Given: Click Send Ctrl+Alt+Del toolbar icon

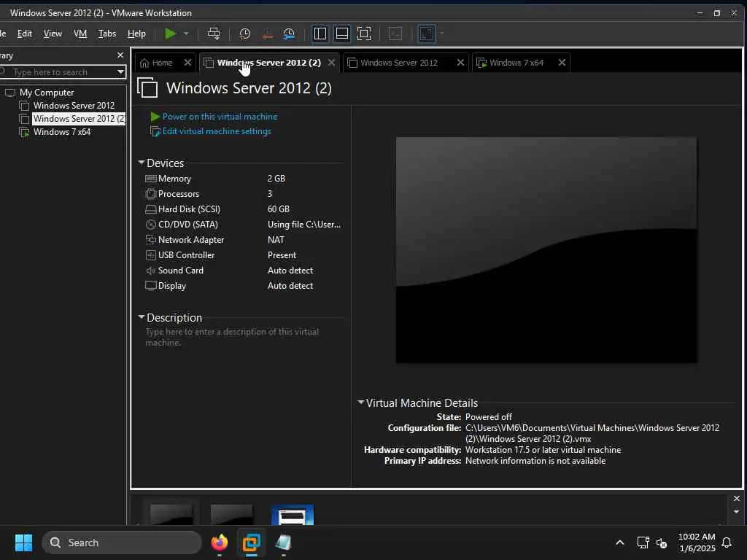Looking at the screenshot, I should 214,34.
